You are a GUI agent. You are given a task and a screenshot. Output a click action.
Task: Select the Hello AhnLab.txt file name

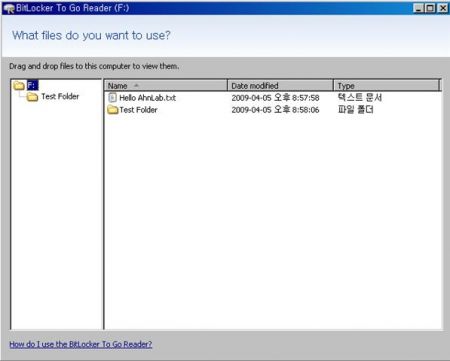pyautogui.click(x=147, y=98)
